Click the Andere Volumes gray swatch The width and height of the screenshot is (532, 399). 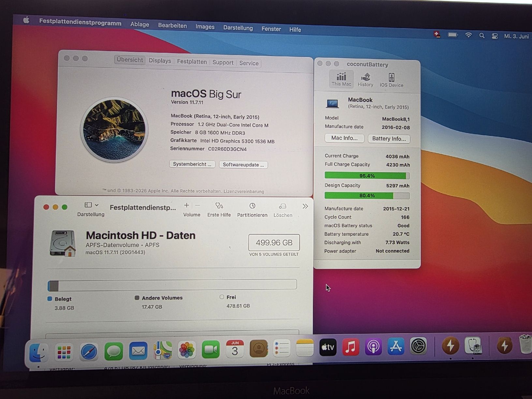click(x=137, y=298)
